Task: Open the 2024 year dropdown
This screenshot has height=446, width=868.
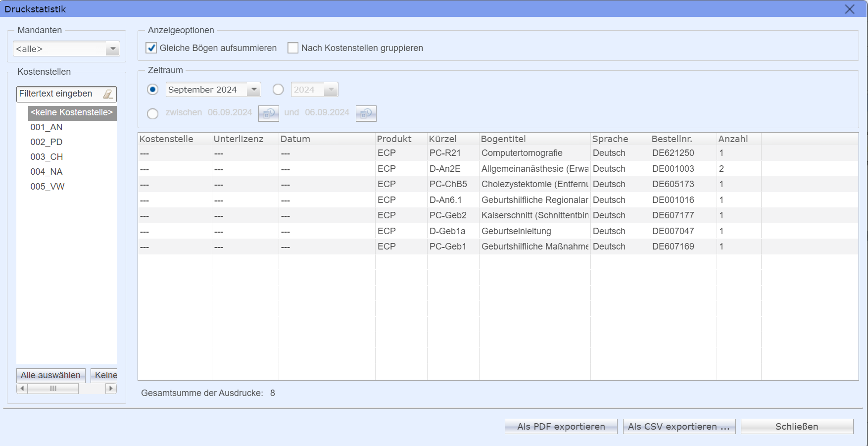Action: click(331, 90)
